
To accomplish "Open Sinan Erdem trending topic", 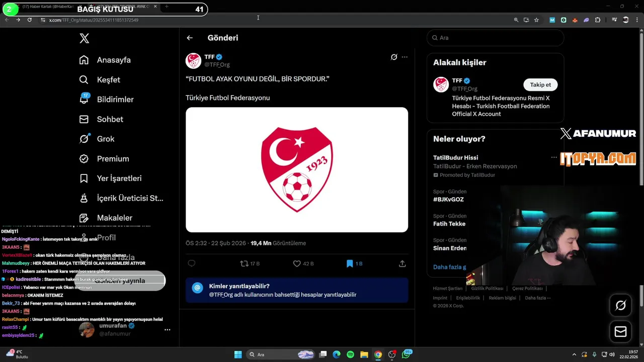I will tap(450, 248).
